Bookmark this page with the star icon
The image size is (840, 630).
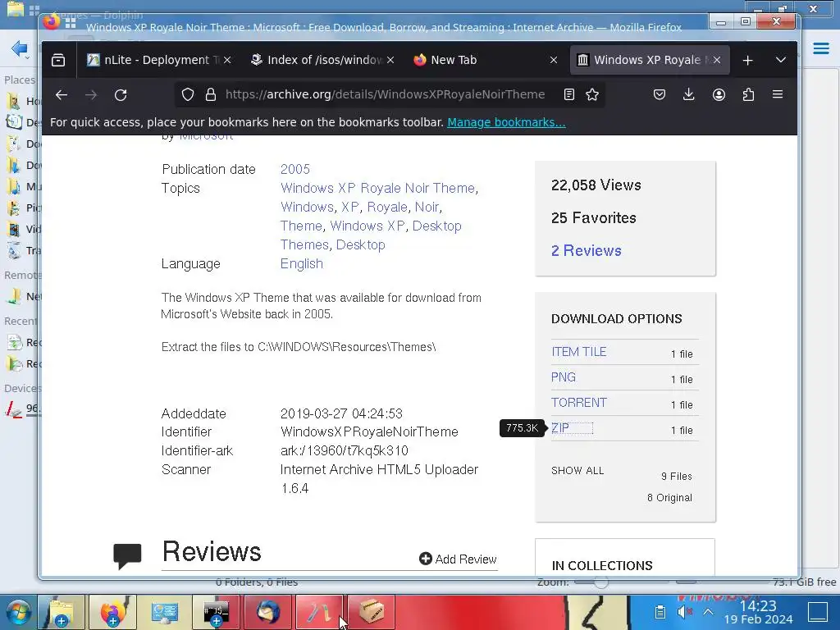[x=592, y=95]
